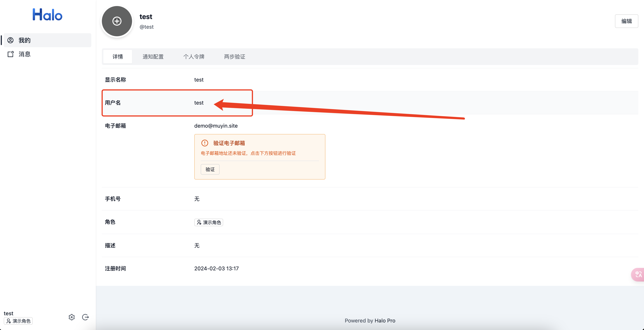The width and height of the screenshot is (644, 330).
Task: Click the message icon beside 消息
Action: click(11, 54)
